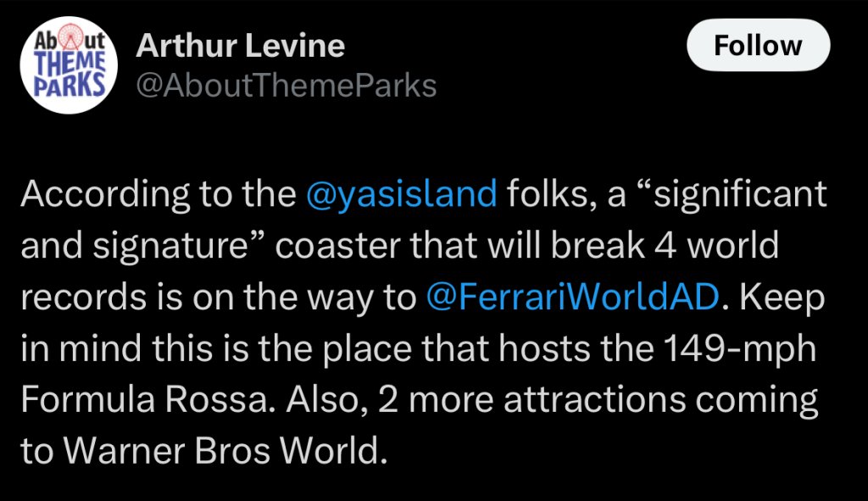
Task: Click "4 world" in the tweet text
Action: pos(716,245)
